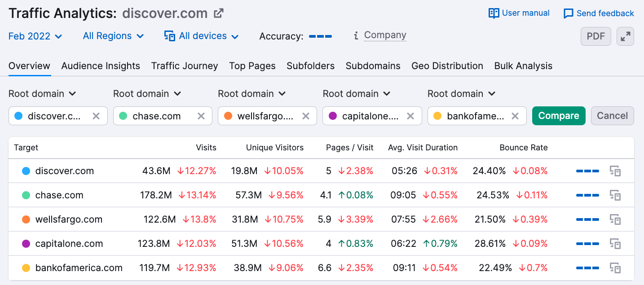
Task: Select the Overview tab
Action: (30, 66)
